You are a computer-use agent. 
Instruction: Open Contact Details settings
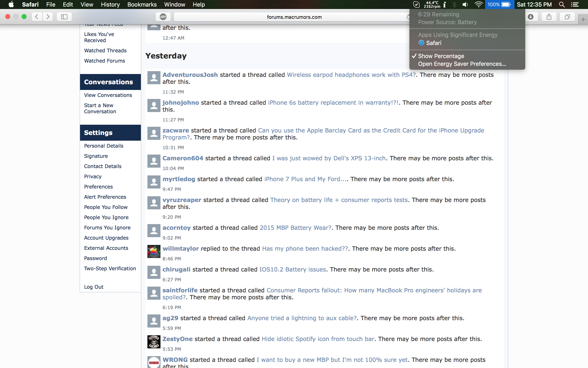point(102,166)
